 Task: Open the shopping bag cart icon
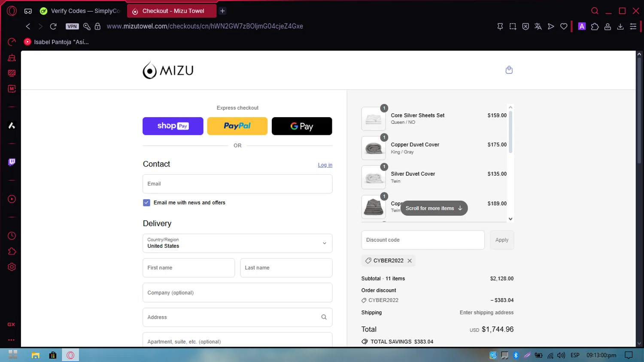(x=509, y=70)
